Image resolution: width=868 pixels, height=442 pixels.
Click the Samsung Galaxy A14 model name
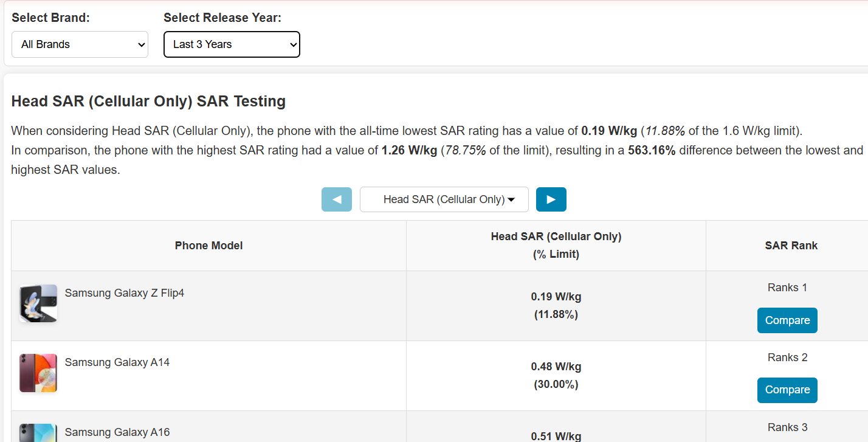pos(117,362)
